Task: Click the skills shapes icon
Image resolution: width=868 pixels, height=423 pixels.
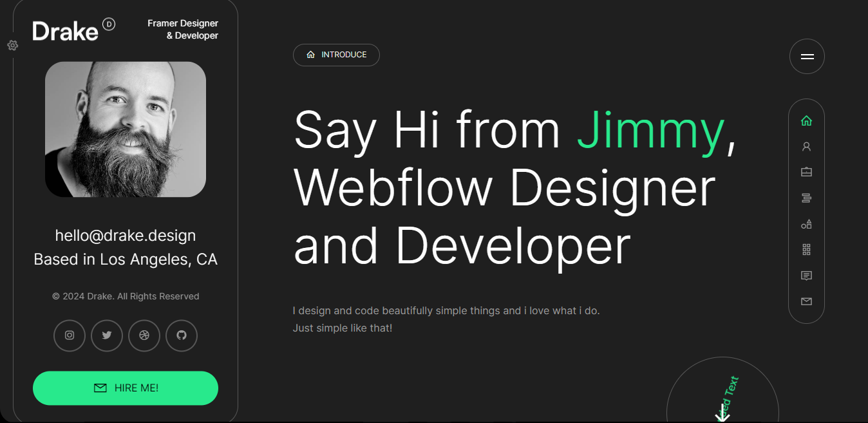Action: pos(806,223)
